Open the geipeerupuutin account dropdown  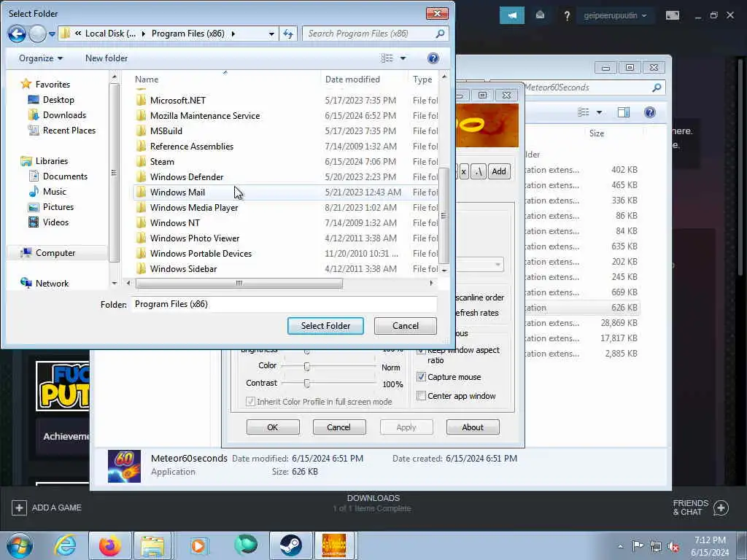(615, 16)
